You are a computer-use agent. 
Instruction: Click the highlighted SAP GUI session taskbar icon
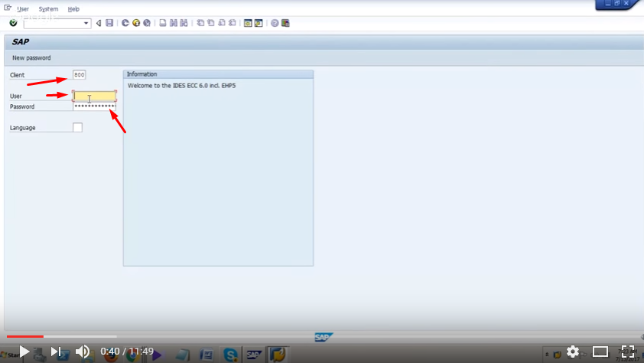(x=277, y=355)
